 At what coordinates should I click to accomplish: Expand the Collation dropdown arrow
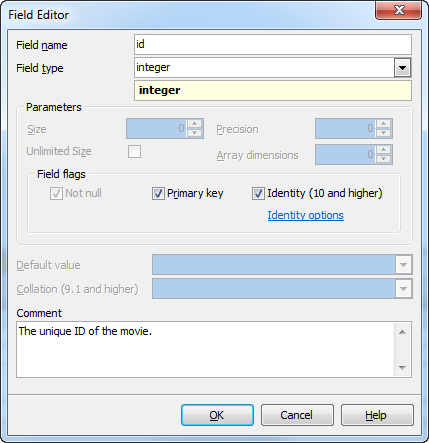pyautogui.click(x=403, y=289)
